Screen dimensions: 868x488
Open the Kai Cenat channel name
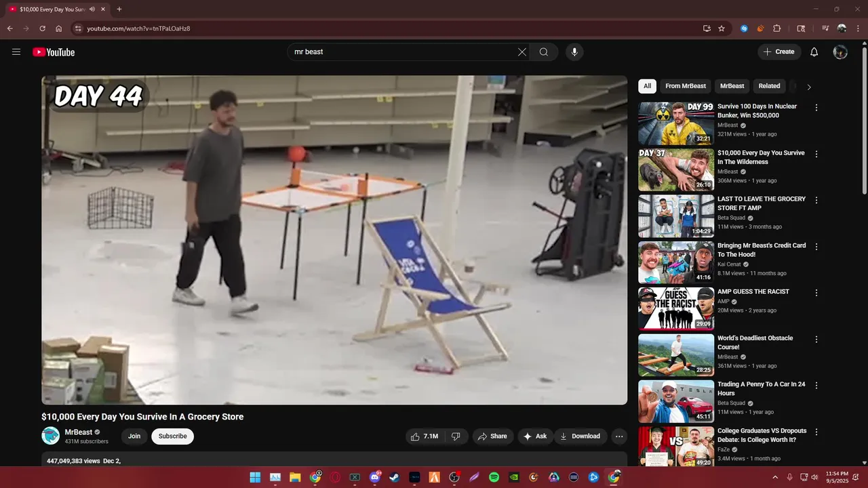pyautogui.click(x=730, y=264)
